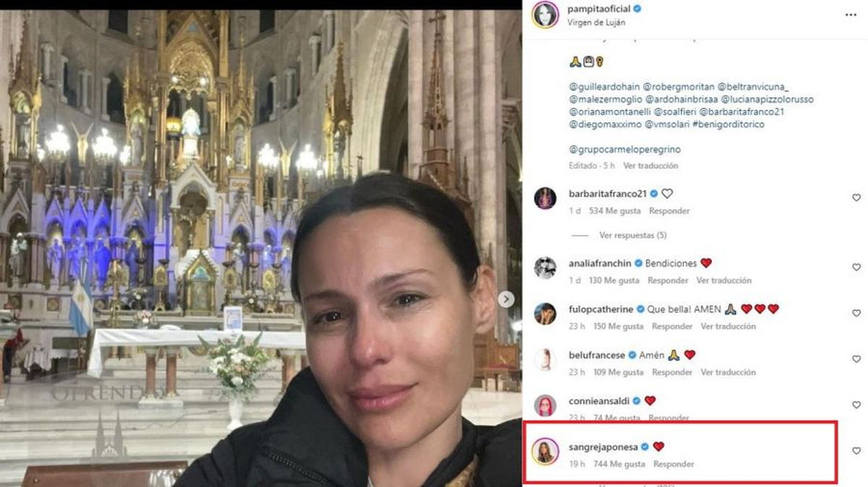Image resolution: width=868 pixels, height=487 pixels.
Task: Reply to fulopcatherine's comment
Action: [x=672, y=326]
